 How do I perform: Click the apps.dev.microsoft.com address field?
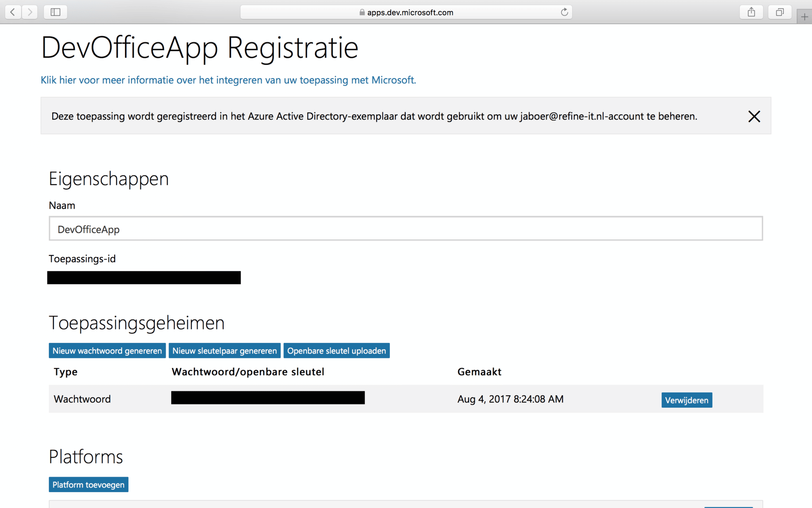(x=406, y=12)
